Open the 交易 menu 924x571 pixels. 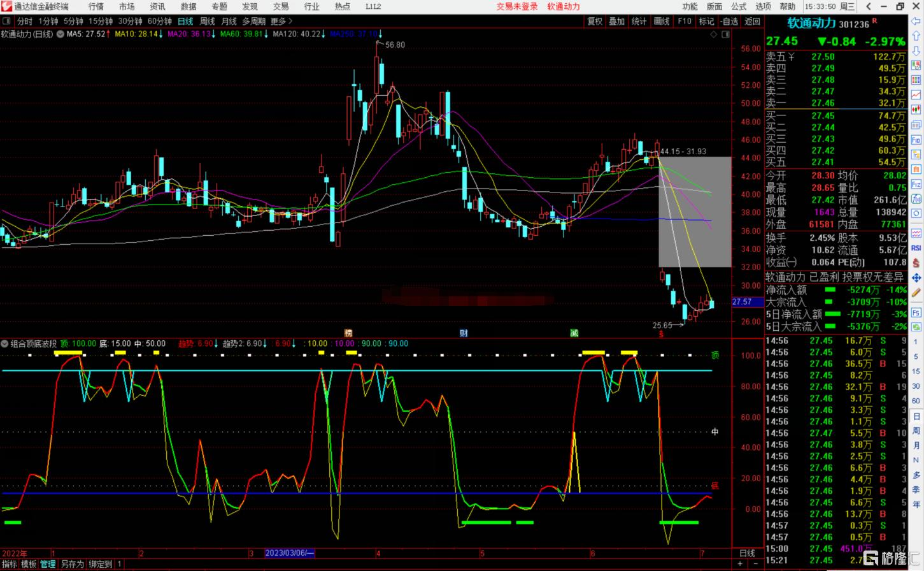point(281,6)
